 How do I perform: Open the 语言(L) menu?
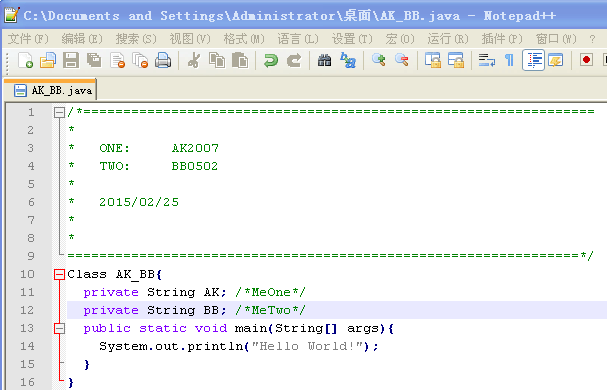pyautogui.click(x=298, y=39)
